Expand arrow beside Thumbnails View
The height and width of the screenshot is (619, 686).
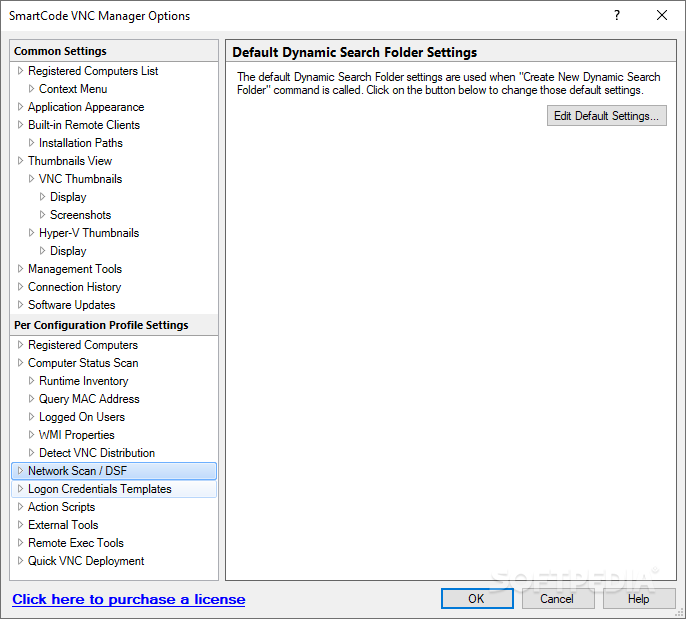(x=20, y=160)
